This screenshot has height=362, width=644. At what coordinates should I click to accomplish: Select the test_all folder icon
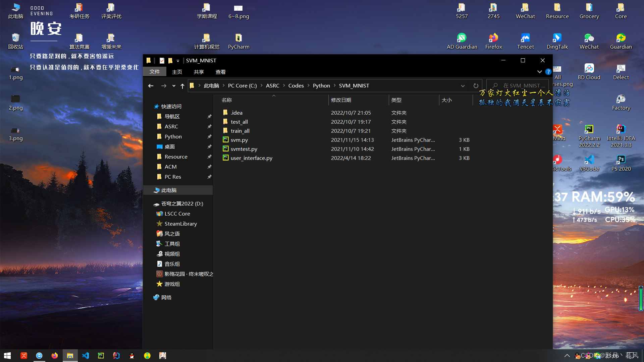(226, 122)
